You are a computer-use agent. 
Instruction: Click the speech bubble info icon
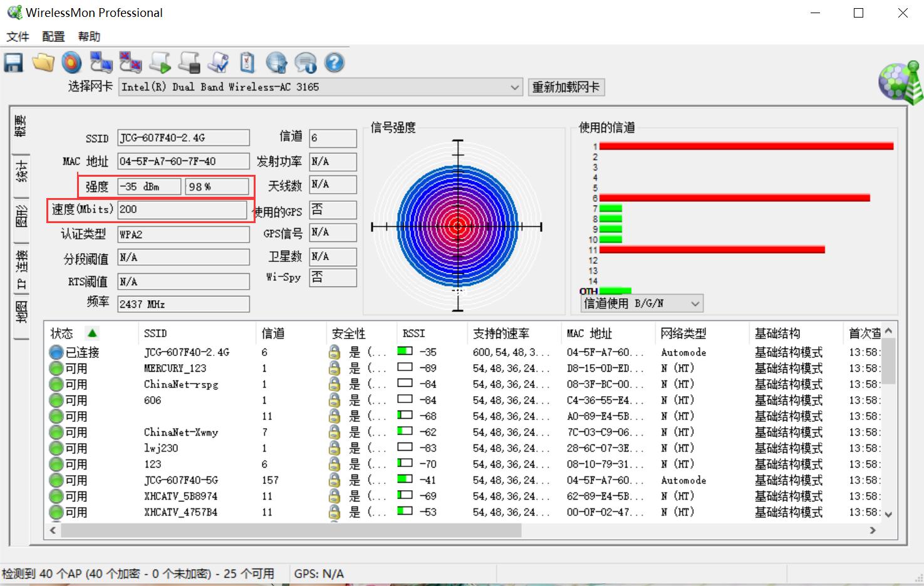tap(306, 63)
